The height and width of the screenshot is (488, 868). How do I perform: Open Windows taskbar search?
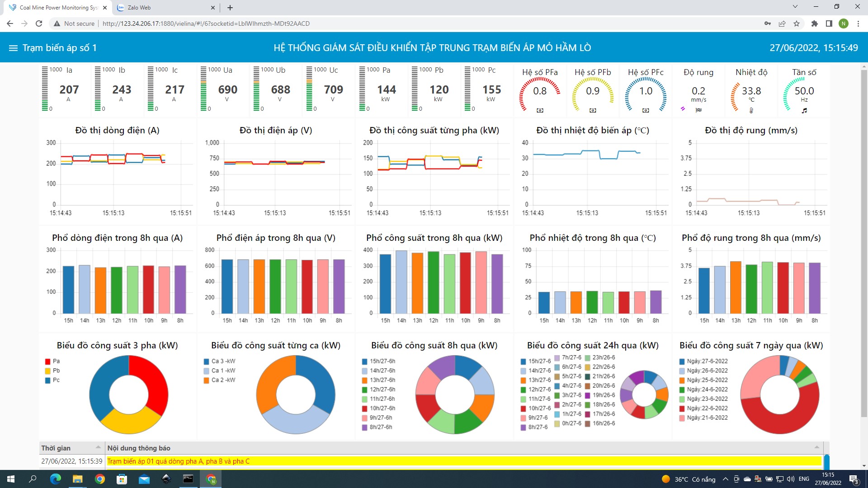pos(33,479)
